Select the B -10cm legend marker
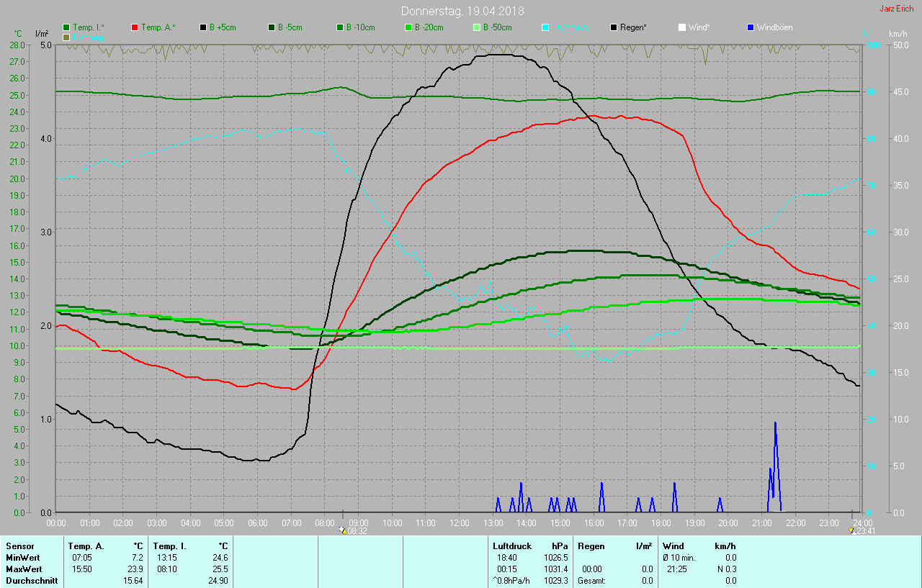 [340, 27]
